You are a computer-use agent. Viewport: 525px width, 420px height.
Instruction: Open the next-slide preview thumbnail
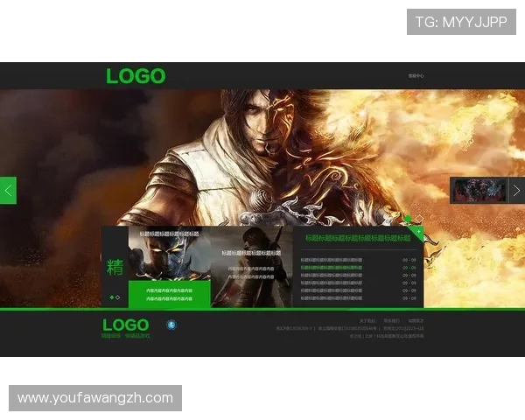coord(479,190)
